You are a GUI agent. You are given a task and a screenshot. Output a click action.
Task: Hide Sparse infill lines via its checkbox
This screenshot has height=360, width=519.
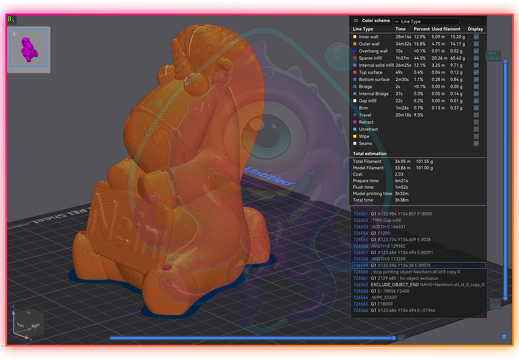(x=476, y=58)
